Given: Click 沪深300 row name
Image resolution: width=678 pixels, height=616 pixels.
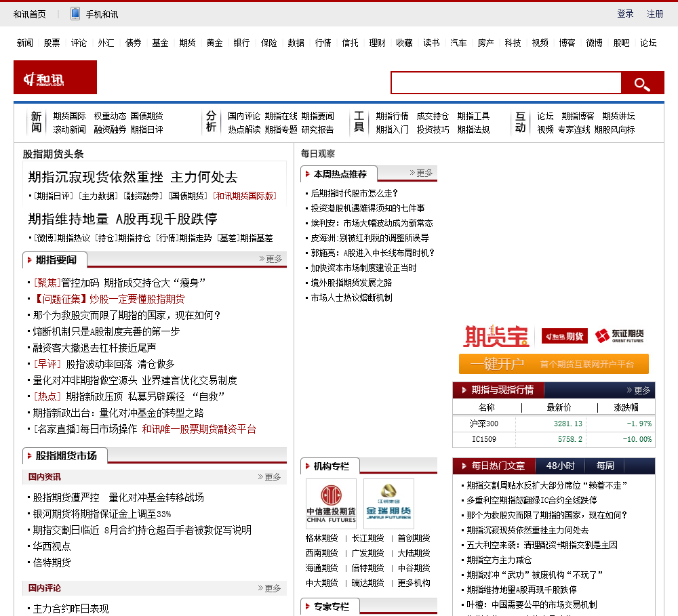Looking at the screenshot, I should [484, 424].
